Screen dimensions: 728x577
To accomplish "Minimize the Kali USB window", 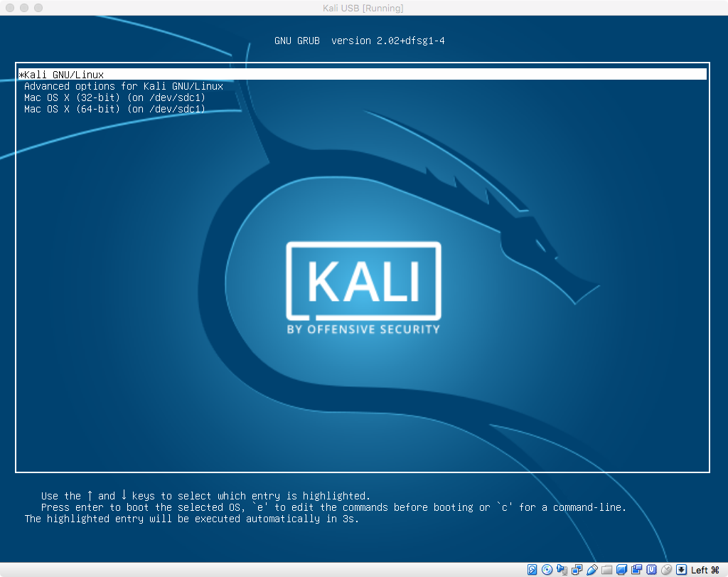I will pos(24,8).
